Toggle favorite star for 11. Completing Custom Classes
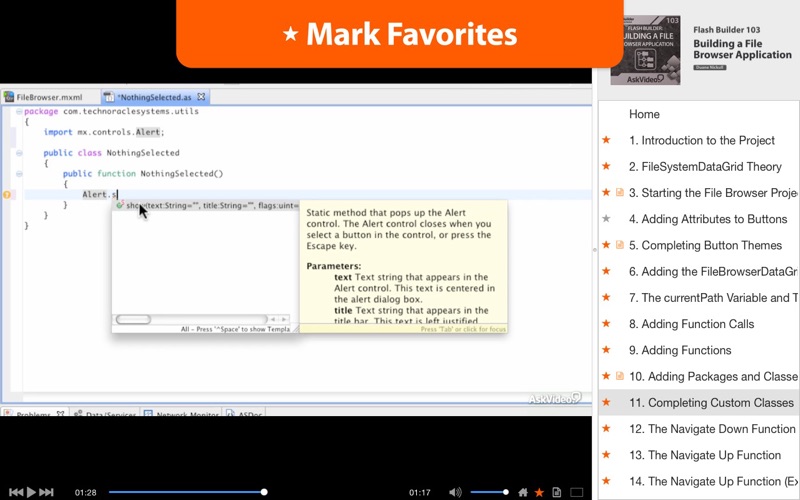This screenshot has height=500, width=800. [606, 402]
